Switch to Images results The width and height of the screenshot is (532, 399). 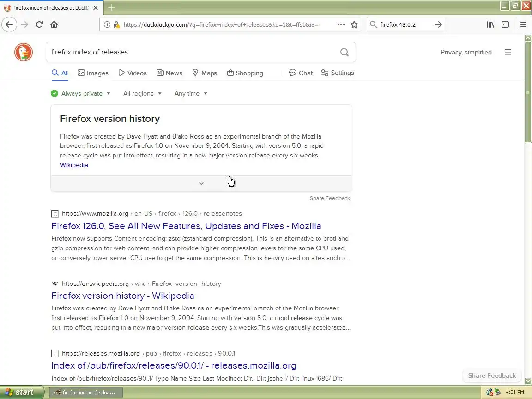(93, 73)
